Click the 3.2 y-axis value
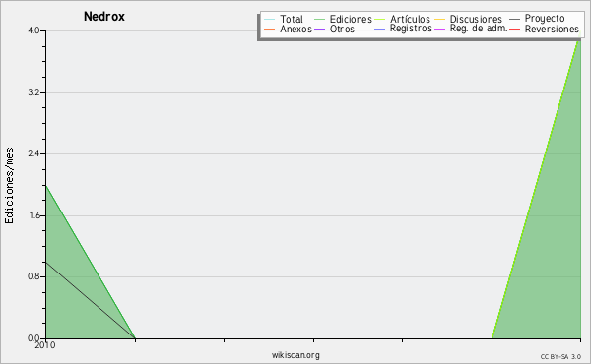This screenshot has width=591, height=364. [33, 92]
